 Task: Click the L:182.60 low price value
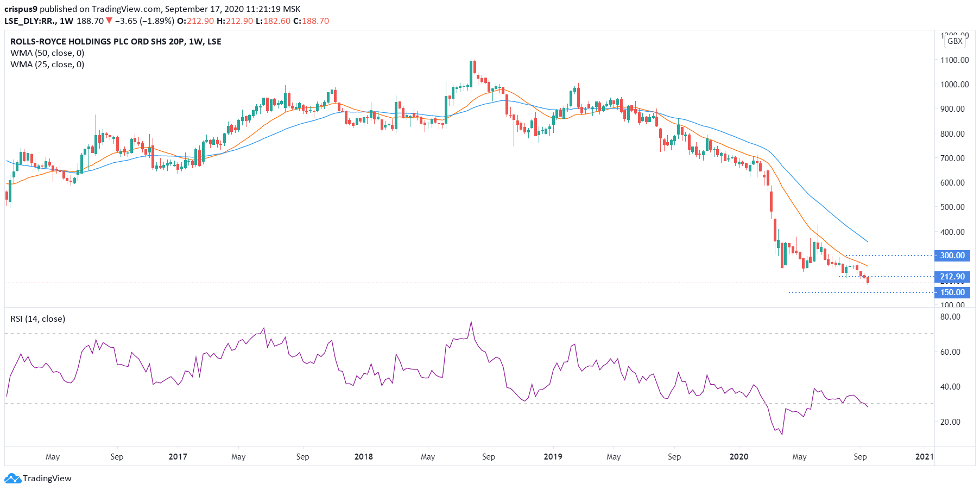tap(273, 21)
